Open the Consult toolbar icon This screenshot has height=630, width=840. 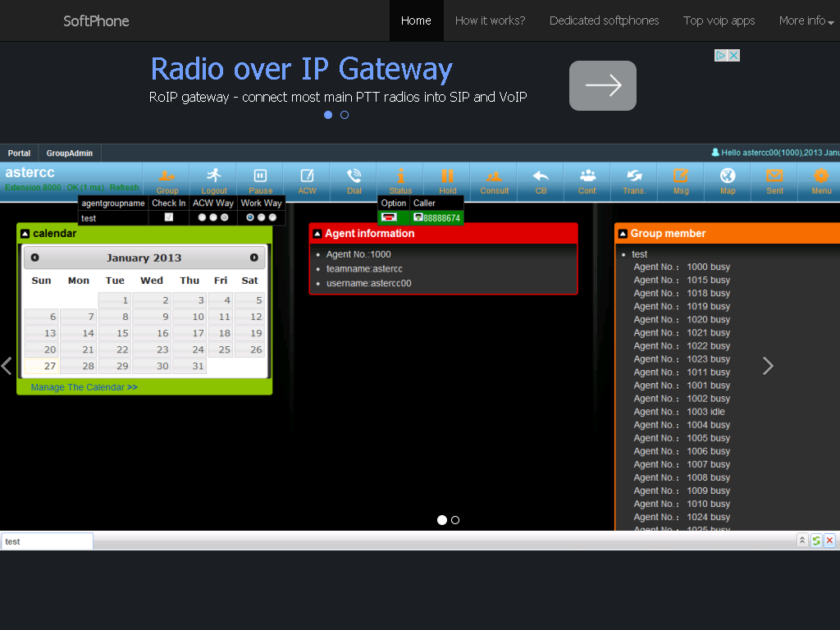click(494, 176)
